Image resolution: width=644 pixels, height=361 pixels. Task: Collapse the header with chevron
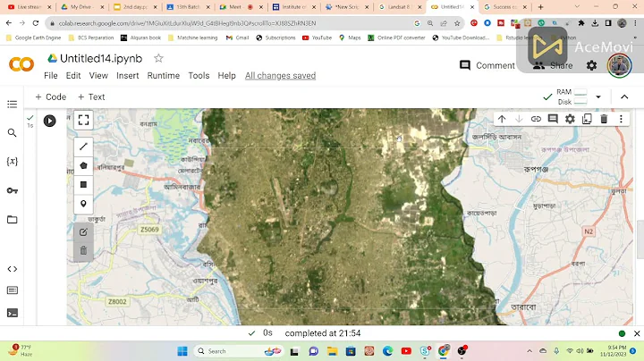(624, 97)
